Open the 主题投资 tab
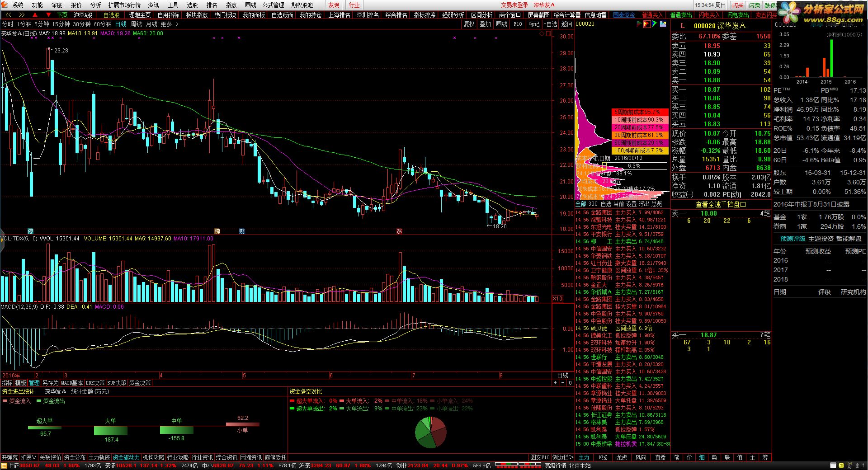868x470 pixels. point(821,239)
